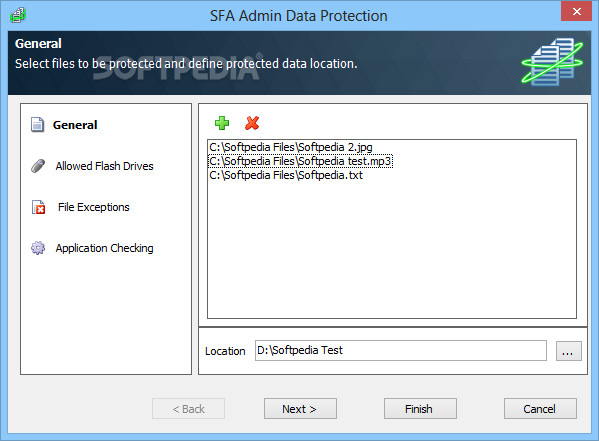Click the stacked documents logo in header
This screenshot has width=599, height=441.
click(552, 62)
